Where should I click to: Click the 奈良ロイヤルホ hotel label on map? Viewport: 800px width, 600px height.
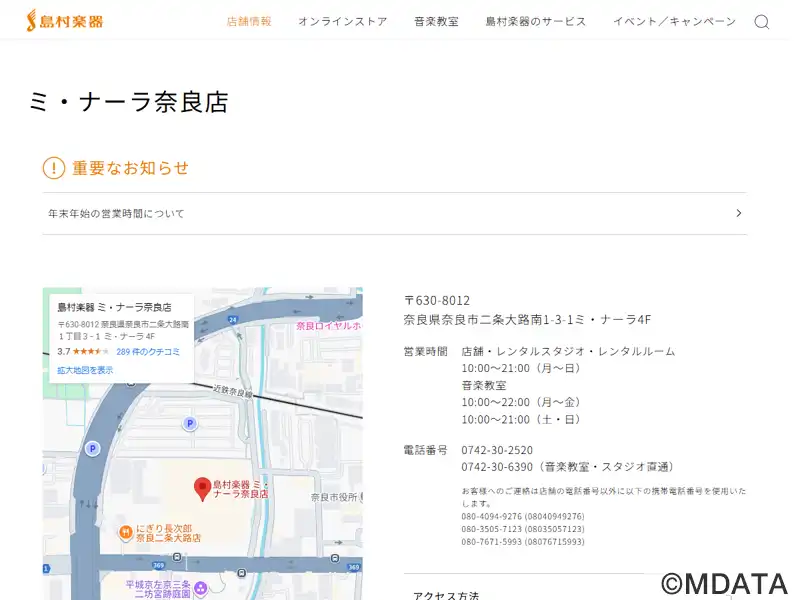pos(329,326)
